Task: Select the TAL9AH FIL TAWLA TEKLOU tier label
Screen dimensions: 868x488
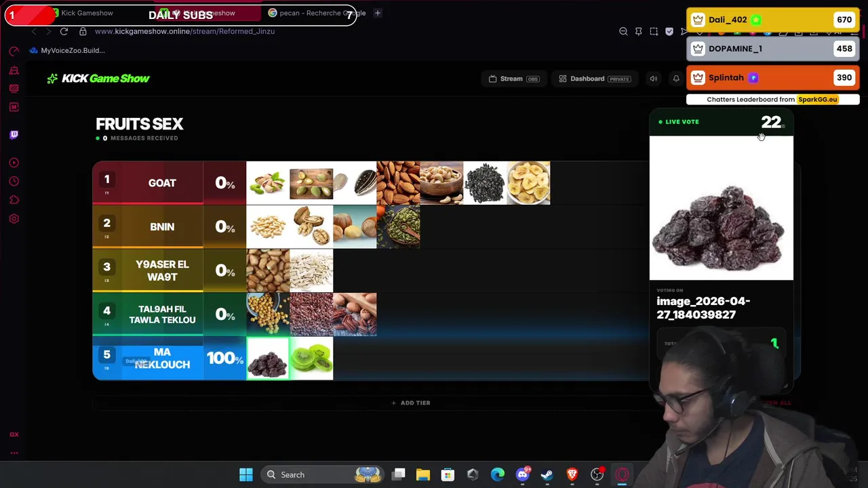Action: (x=162, y=314)
